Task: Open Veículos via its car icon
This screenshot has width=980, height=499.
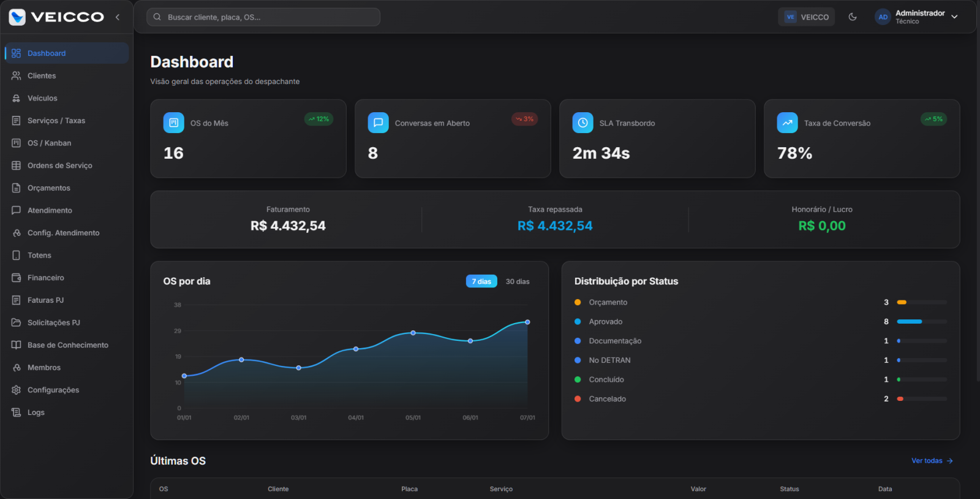Action: tap(17, 98)
